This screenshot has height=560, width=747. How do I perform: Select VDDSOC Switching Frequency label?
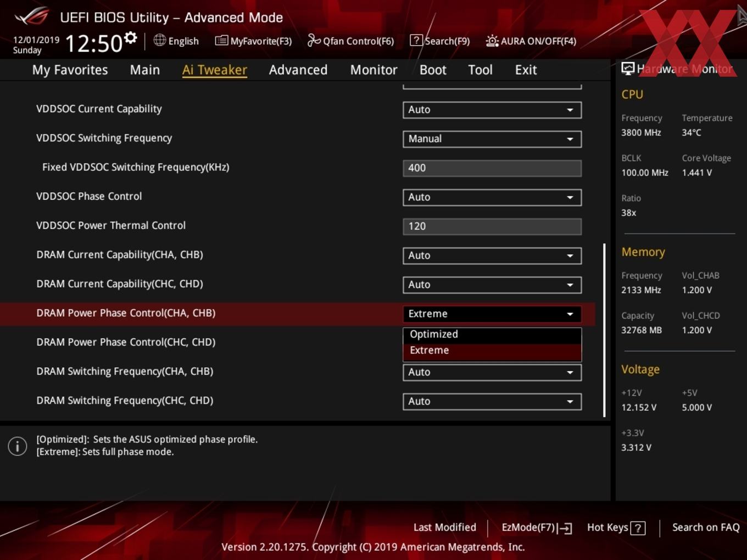(104, 138)
